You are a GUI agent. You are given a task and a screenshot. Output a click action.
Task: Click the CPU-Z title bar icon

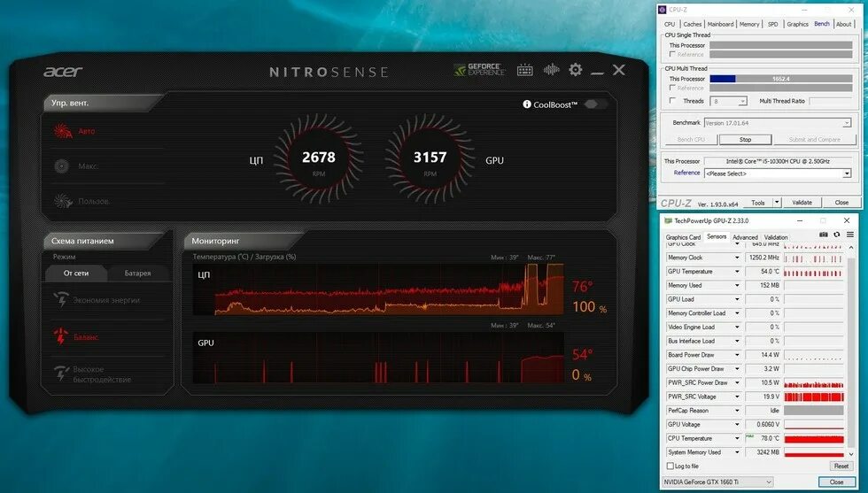click(663, 10)
